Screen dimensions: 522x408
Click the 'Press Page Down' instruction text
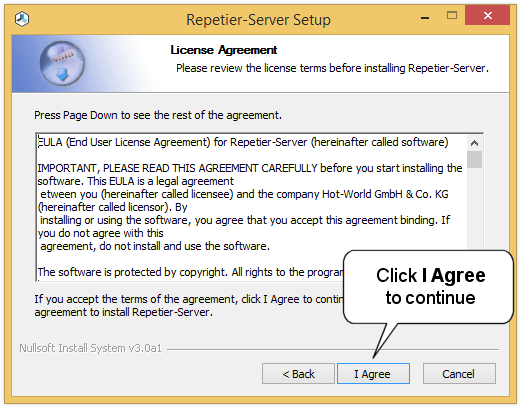point(158,115)
